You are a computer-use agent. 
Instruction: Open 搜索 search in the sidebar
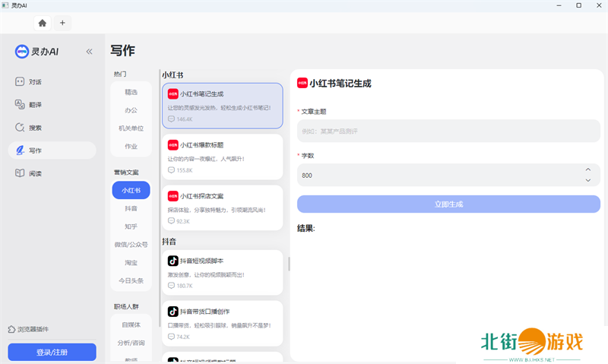(x=35, y=128)
